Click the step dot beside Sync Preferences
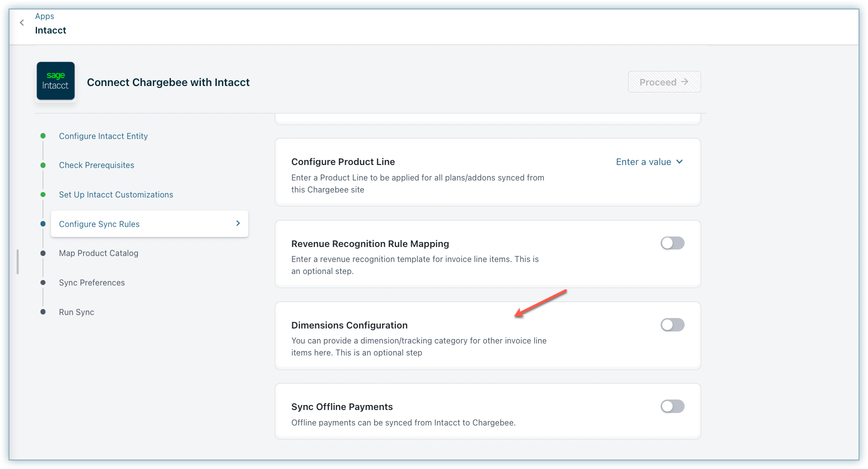The image size is (868, 469). pos(43,282)
